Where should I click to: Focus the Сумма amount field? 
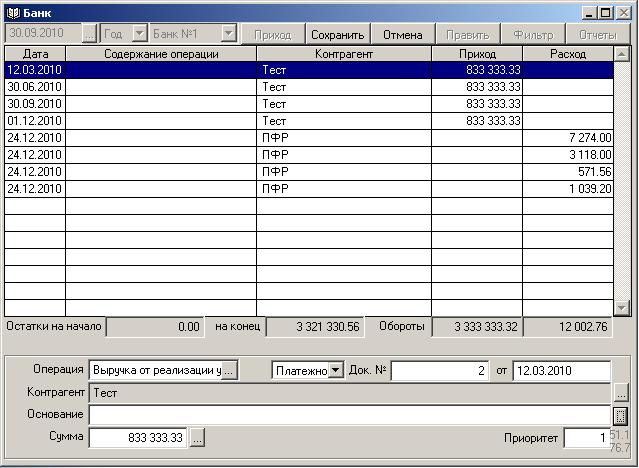[138, 438]
